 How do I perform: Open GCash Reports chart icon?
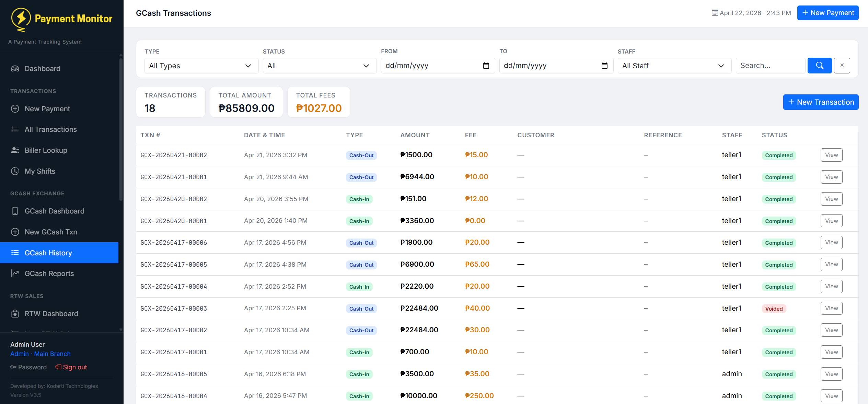tap(15, 273)
